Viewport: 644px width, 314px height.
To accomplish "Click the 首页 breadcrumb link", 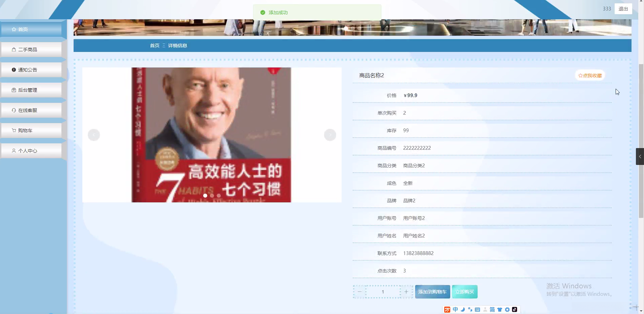I will [x=155, y=46].
